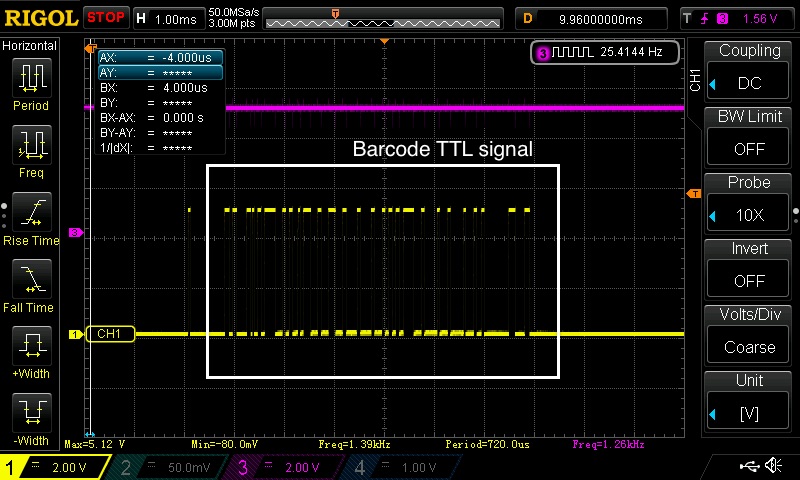Select the Freq measurement icon

(32, 145)
